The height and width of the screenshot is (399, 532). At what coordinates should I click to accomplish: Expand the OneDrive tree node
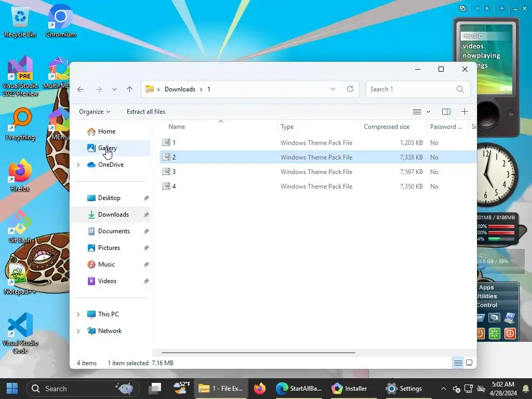click(x=78, y=165)
